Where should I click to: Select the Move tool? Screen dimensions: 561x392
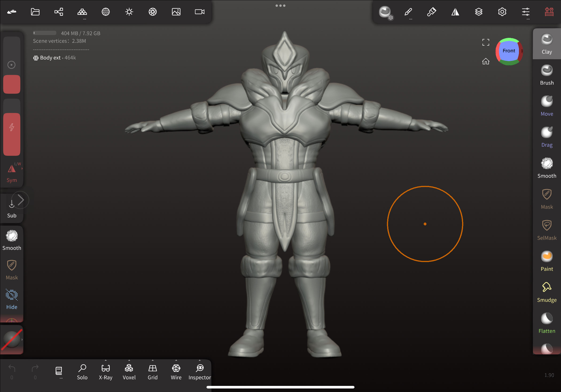pyautogui.click(x=547, y=106)
